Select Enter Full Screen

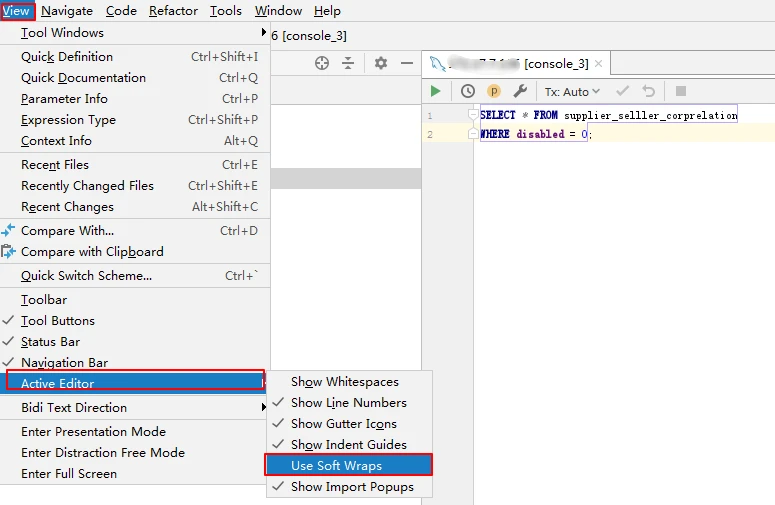(135, 473)
